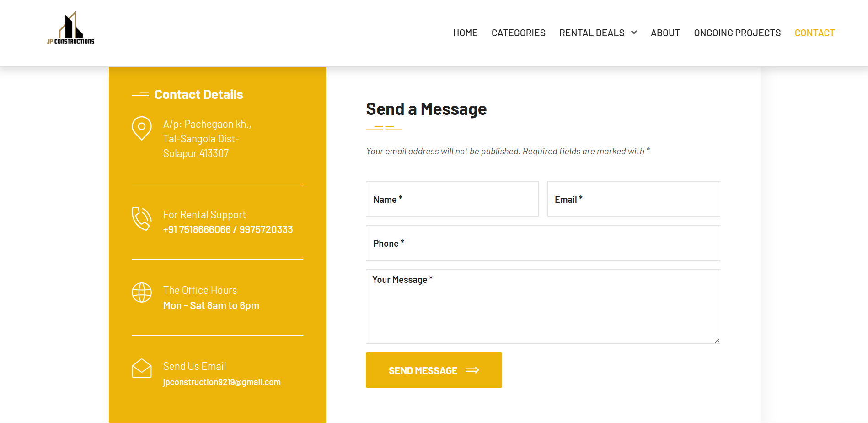
Task: Expand the Rental Deals dropdown chevron
Action: click(x=634, y=33)
